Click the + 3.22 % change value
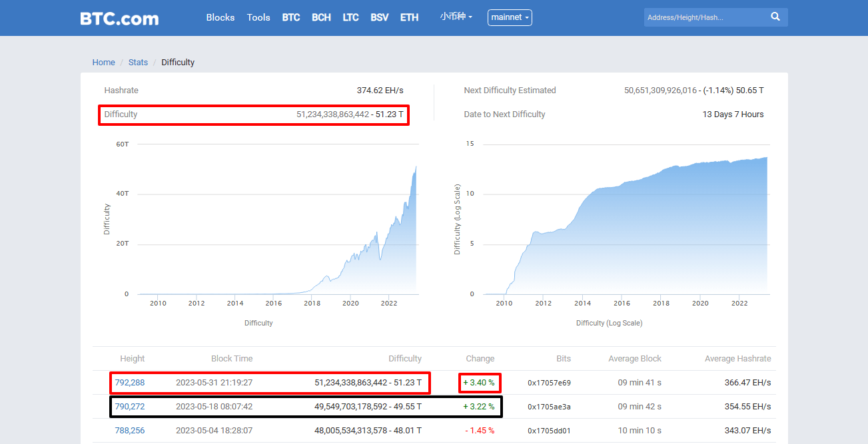Image resolution: width=868 pixels, height=444 pixels. (x=479, y=407)
